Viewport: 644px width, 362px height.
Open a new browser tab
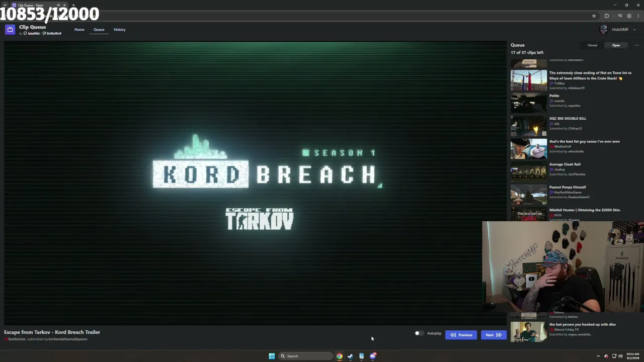point(73,5)
